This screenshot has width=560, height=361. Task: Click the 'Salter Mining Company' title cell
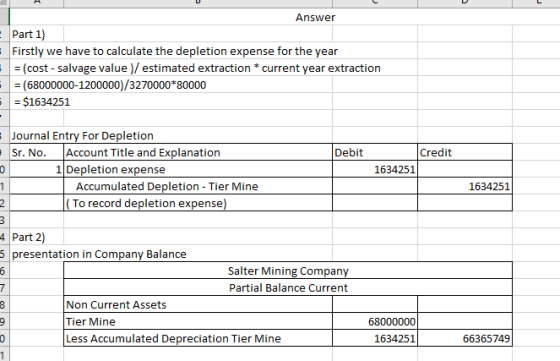click(288, 271)
